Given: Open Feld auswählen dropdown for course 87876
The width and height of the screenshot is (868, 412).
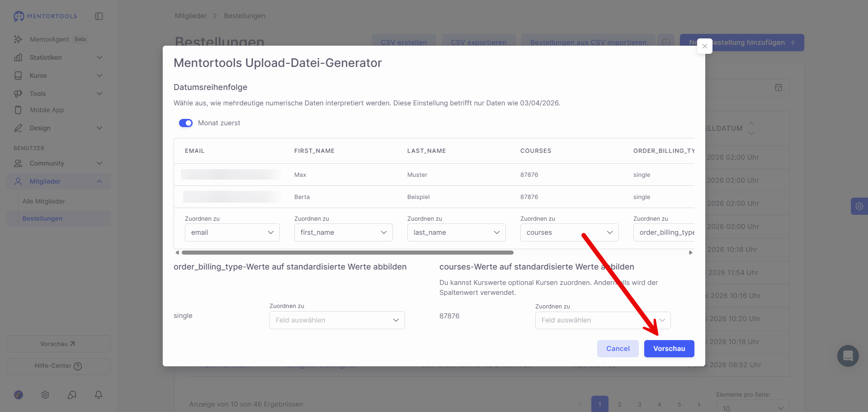Looking at the screenshot, I should (x=603, y=320).
